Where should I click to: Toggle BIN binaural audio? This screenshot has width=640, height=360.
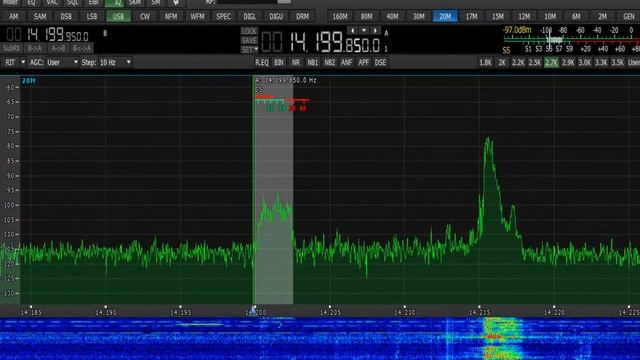click(x=279, y=62)
